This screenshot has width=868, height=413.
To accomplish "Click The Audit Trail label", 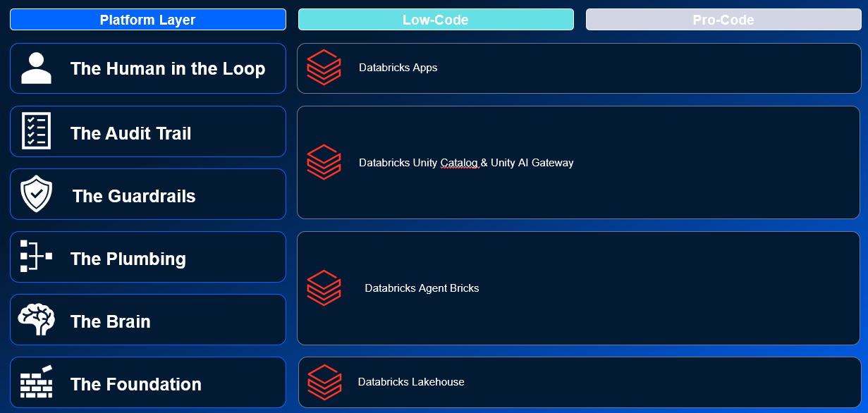I will 131,133.
